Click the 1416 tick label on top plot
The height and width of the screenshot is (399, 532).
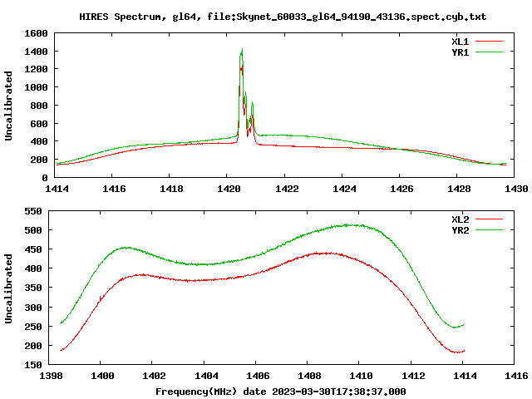pos(114,189)
